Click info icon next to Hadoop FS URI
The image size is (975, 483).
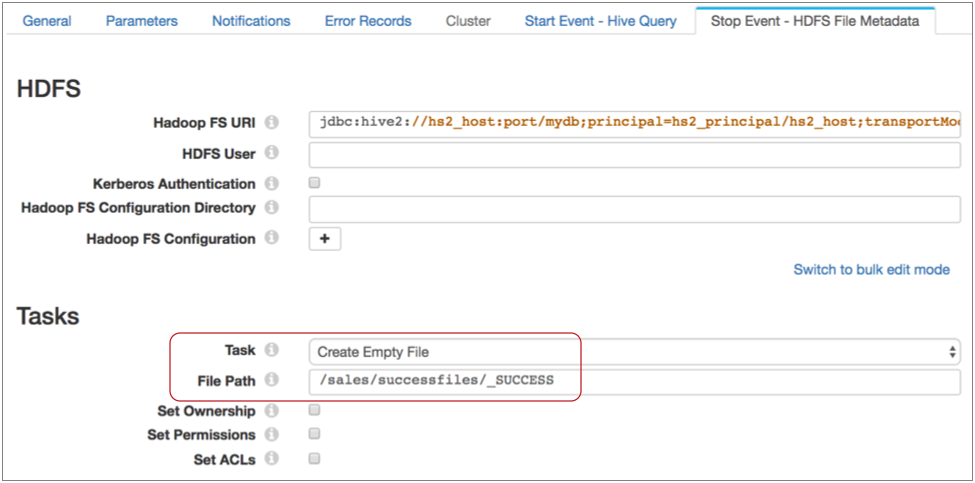pos(272,123)
